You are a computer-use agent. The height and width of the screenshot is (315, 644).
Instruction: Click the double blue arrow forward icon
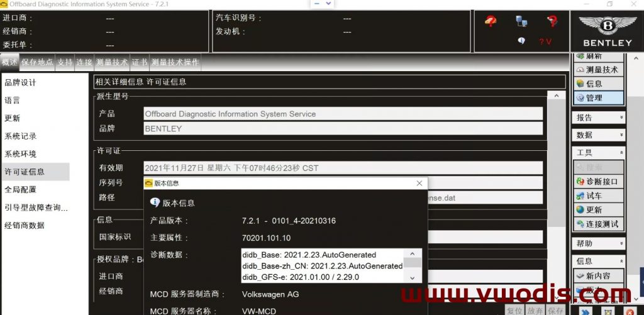pos(586,311)
